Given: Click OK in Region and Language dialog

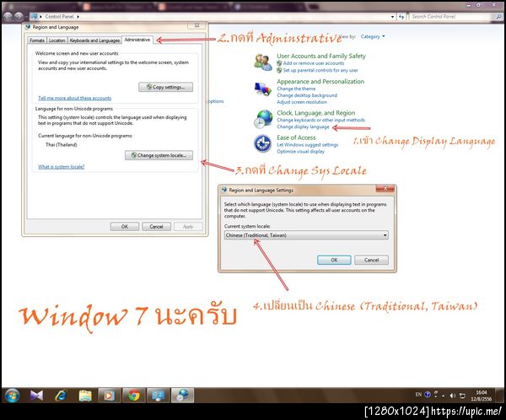Looking at the screenshot, I should coord(125,227).
